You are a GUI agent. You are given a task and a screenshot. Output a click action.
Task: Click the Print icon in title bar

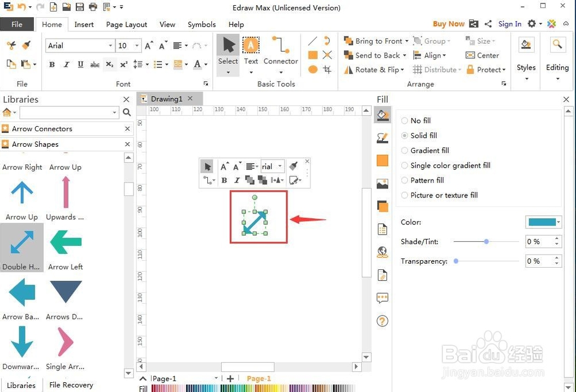[x=93, y=6]
